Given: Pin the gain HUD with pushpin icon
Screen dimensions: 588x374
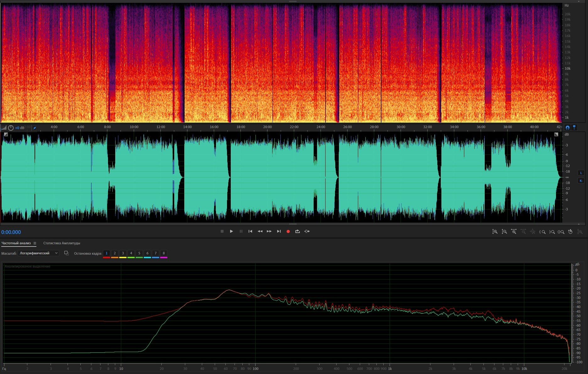Looking at the screenshot, I should (x=35, y=128).
